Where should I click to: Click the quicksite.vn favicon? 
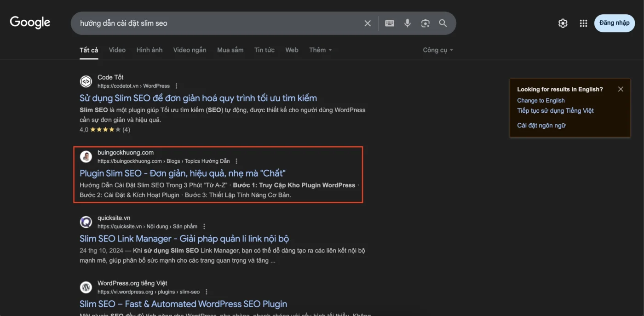point(86,222)
